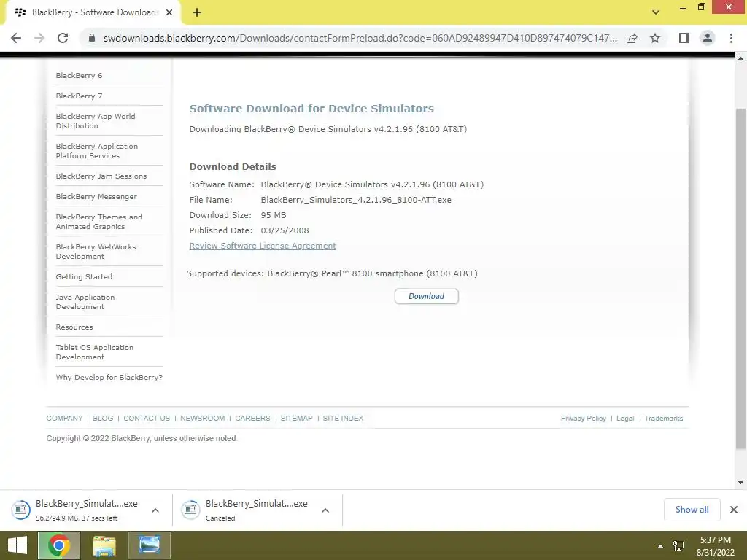Open the Resources sidebar link
747x560 pixels.
[x=74, y=327]
